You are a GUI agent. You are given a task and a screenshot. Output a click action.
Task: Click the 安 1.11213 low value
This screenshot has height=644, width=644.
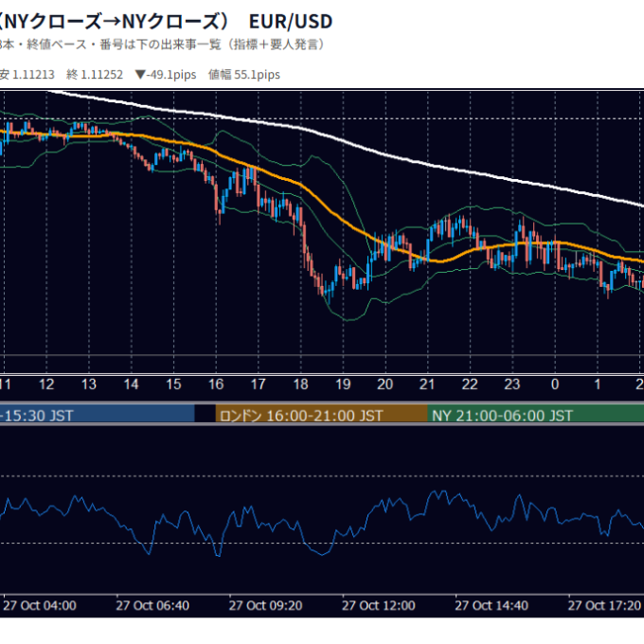27,75
